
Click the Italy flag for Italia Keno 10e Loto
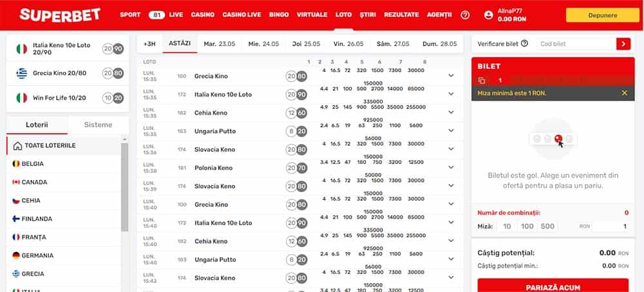pos(21,50)
